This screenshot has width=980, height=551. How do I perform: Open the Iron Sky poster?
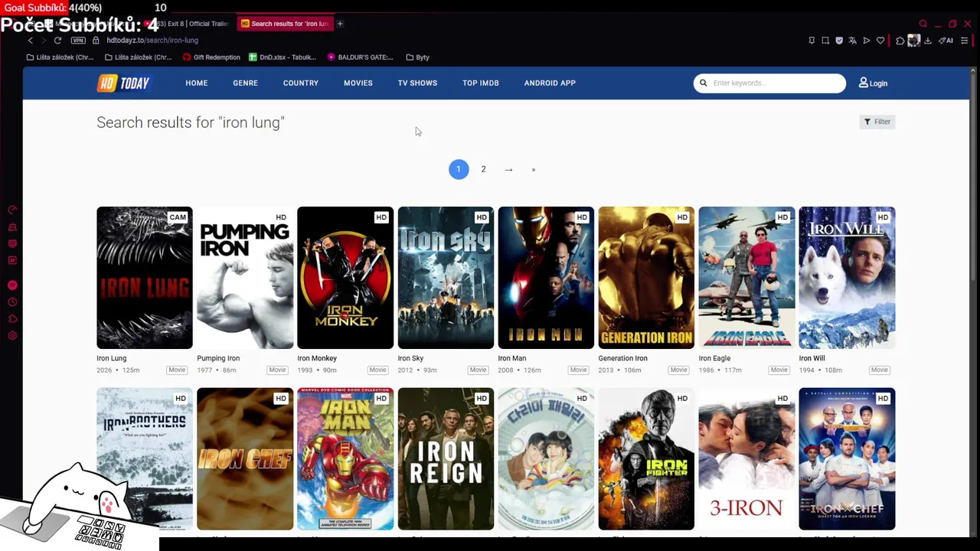[x=446, y=278]
